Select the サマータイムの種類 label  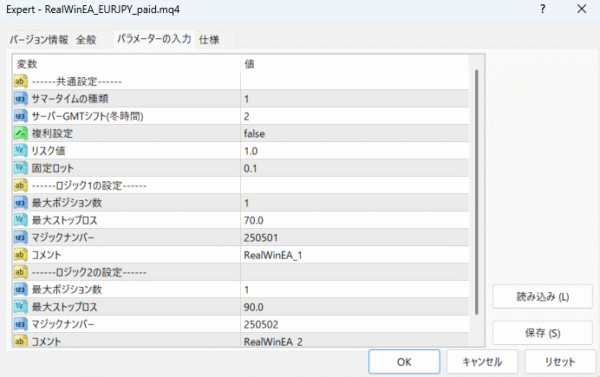70,99
